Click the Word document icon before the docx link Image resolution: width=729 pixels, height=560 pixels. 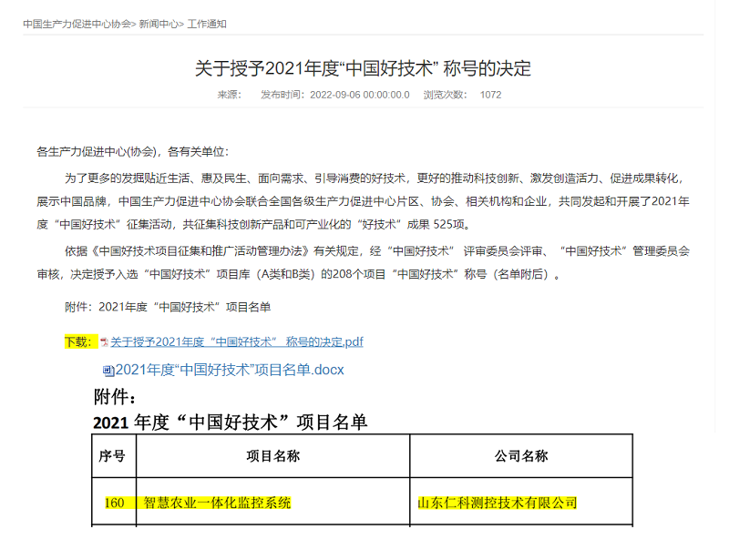[108, 371]
